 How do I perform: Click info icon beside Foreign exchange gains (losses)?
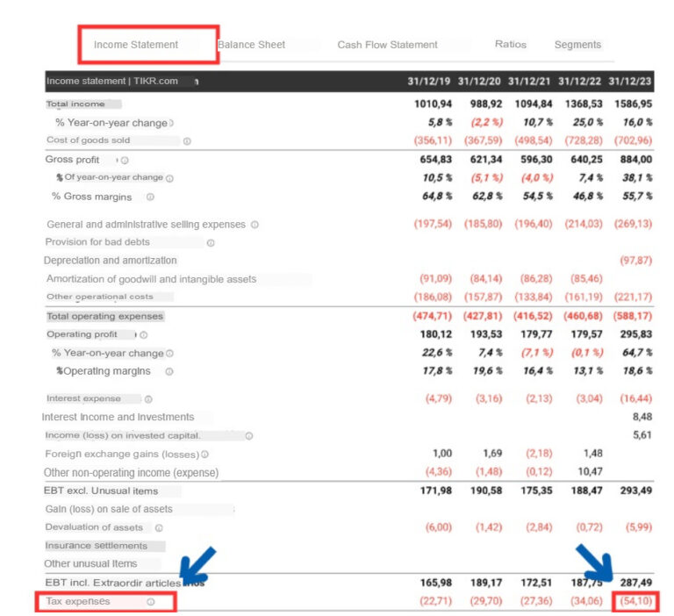pyautogui.click(x=204, y=455)
